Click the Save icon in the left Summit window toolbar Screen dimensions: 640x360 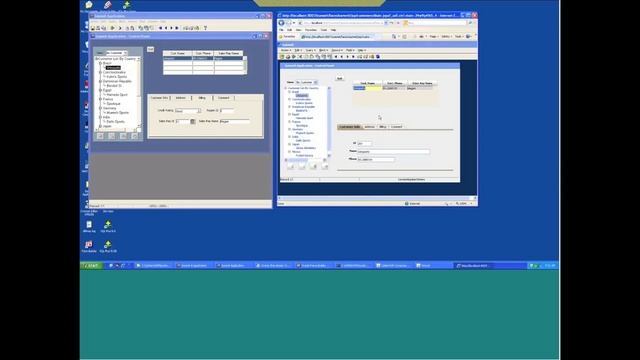(x=93, y=28)
